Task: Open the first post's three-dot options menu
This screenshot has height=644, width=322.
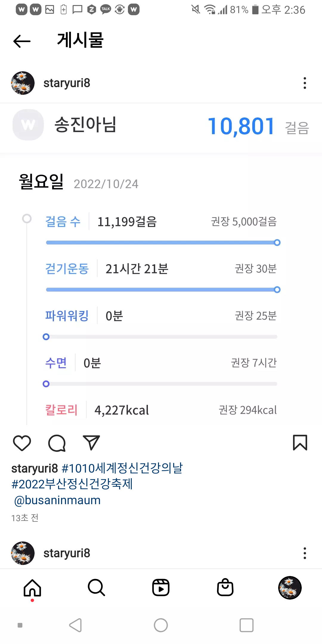Action: point(305,83)
